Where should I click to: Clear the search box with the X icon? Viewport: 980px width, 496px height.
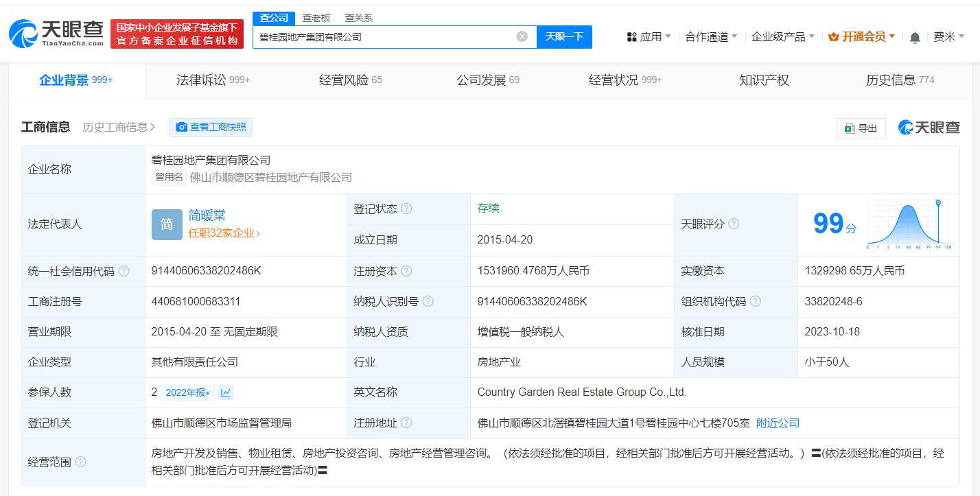(x=523, y=36)
